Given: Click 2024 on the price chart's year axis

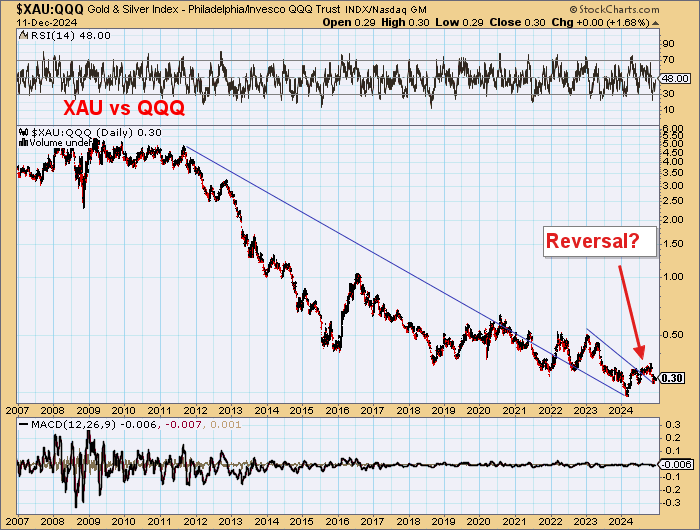Looking at the screenshot, I should [621, 410].
